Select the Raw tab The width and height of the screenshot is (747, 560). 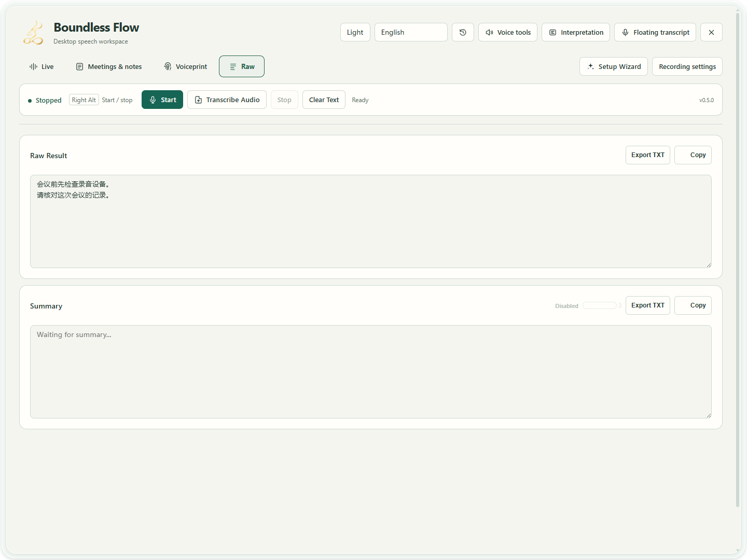242,66
